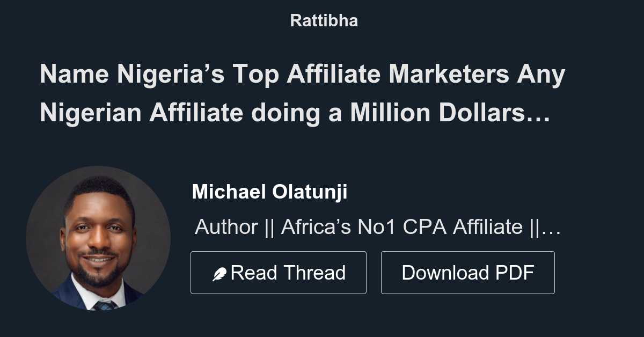Click the thread headline's first line
This screenshot has height=337, width=644.
[302, 75]
